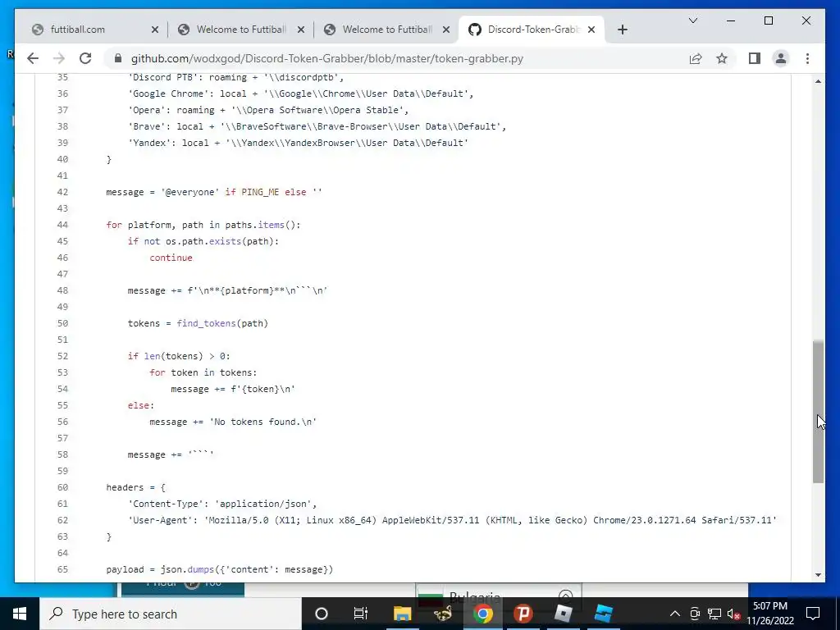Share this page via the share icon
840x630 pixels.
click(696, 58)
